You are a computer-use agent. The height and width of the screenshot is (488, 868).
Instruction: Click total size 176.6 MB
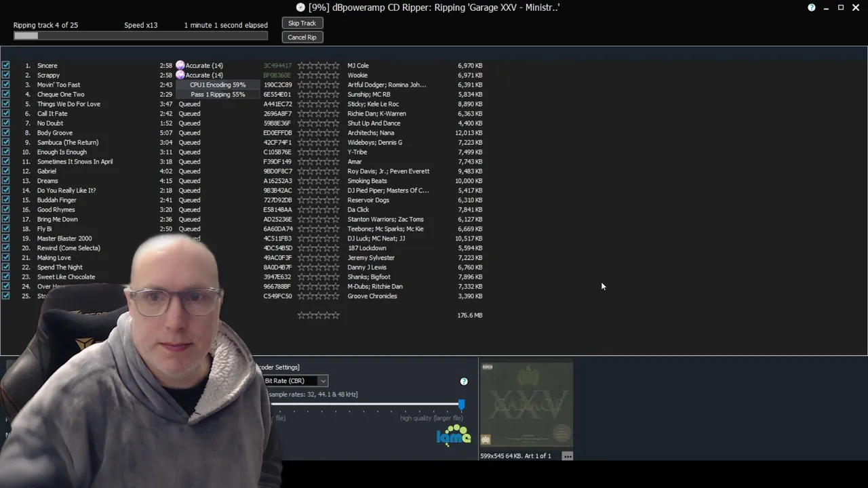click(x=470, y=315)
